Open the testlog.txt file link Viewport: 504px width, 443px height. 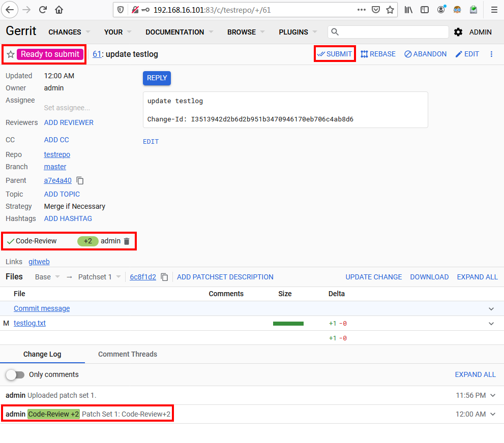coord(29,323)
